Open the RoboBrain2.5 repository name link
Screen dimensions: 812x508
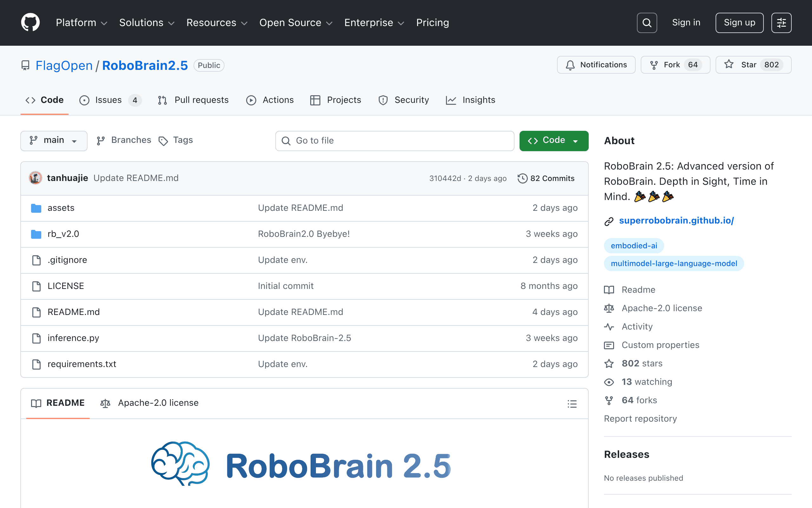[145, 65]
